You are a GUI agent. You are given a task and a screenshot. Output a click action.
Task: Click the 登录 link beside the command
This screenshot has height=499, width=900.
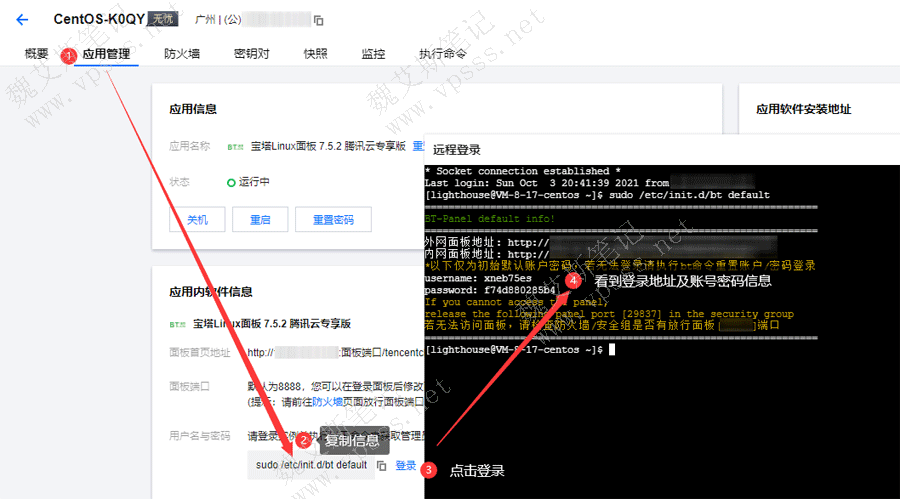(406, 466)
